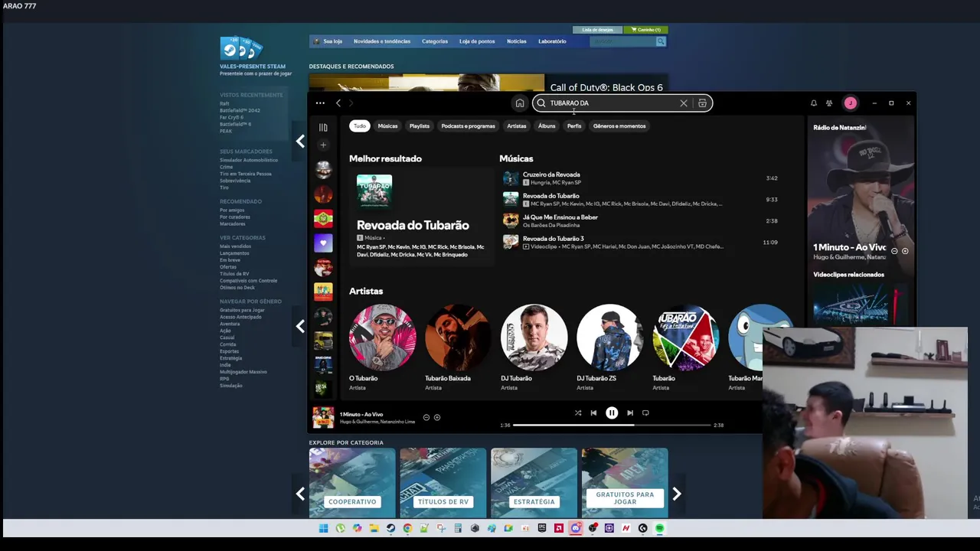Open Categorias in Steam store menu

(x=435, y=41)
